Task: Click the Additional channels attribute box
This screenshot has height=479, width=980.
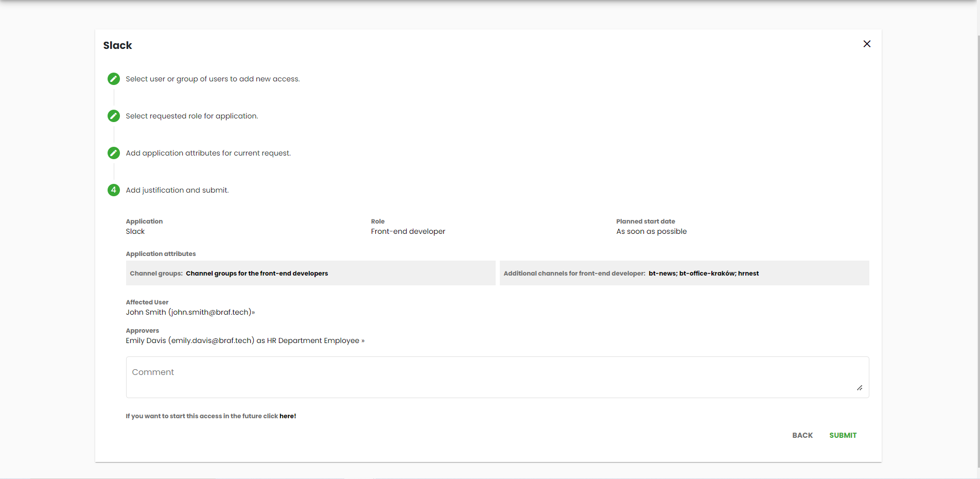Action: 684,273
